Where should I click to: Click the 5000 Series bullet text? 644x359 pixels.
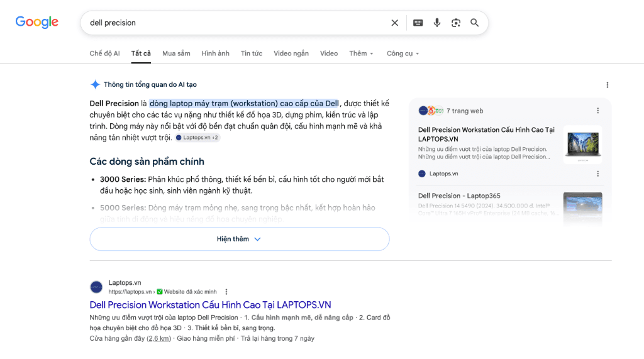tap(237, 213)
